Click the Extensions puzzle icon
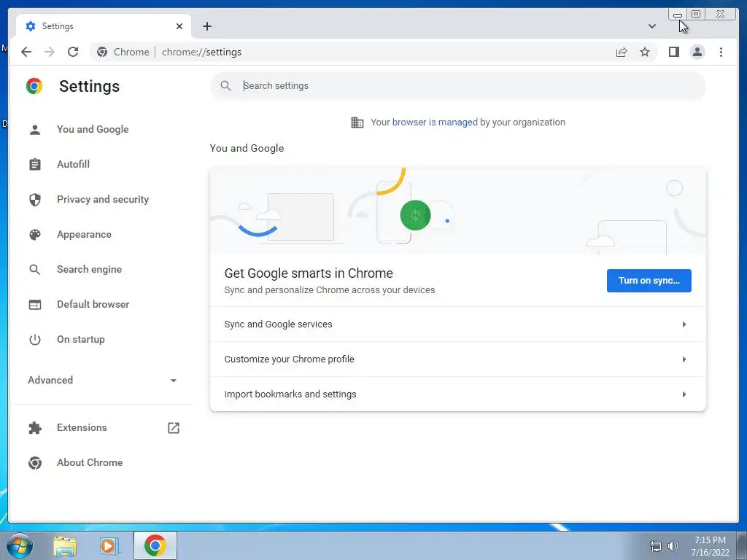This screenshot has height=560, width=747. [x=35, y=427]
